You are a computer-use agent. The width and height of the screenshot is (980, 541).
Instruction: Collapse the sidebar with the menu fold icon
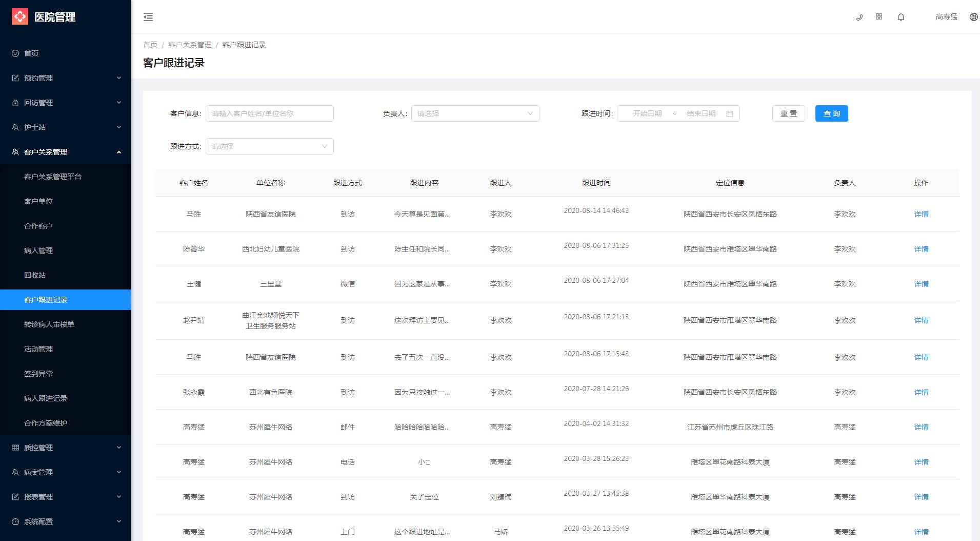(148, 17)
